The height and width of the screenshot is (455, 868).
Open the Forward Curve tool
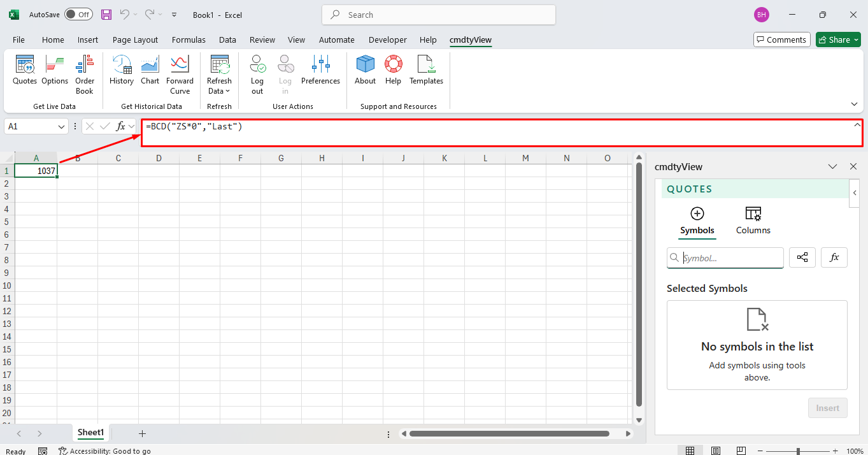click(x=180, y=75)
